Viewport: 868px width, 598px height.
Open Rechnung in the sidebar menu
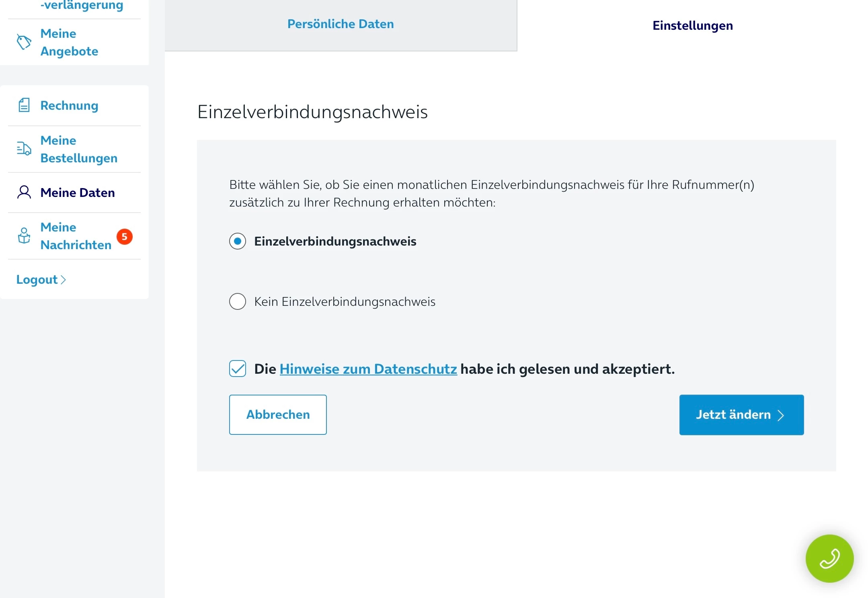69,105
